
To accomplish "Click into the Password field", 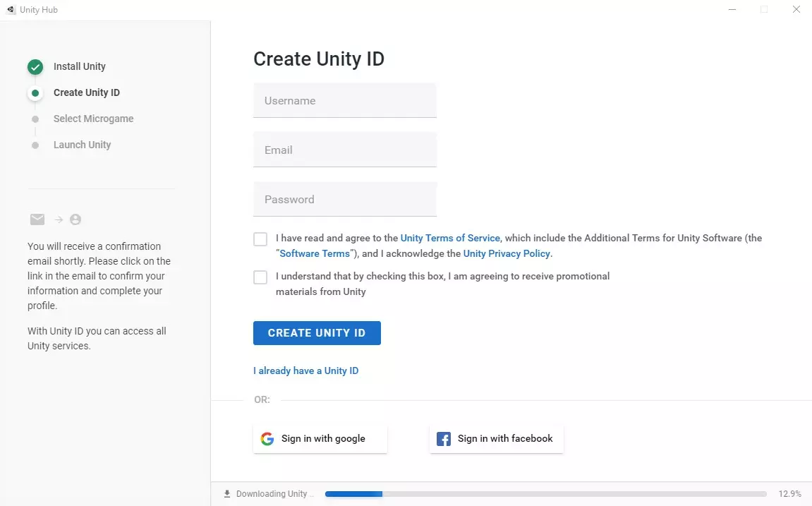I will pos(345,200).
